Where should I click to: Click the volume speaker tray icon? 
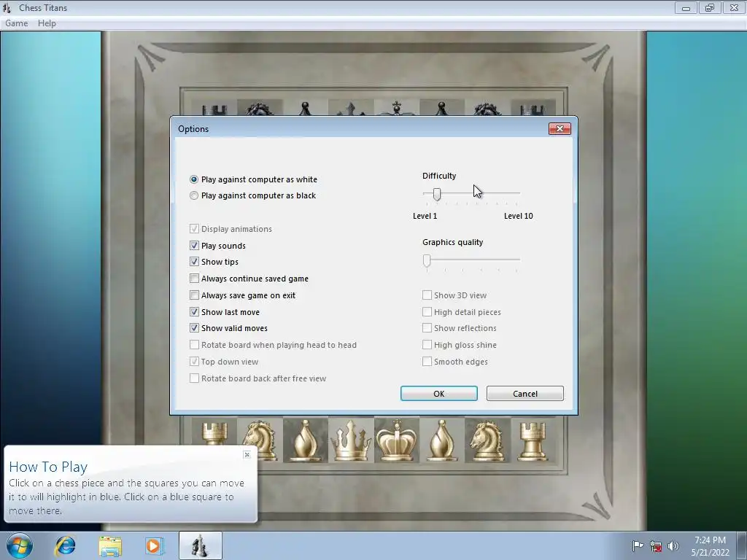(673, 546)
